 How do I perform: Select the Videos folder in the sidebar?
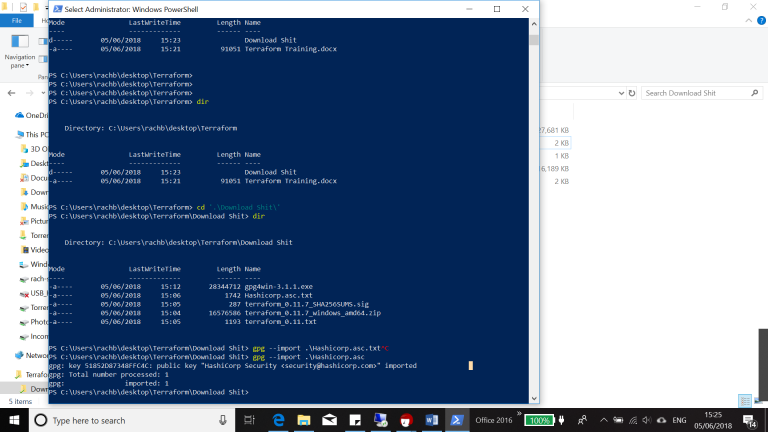(34, 250)
